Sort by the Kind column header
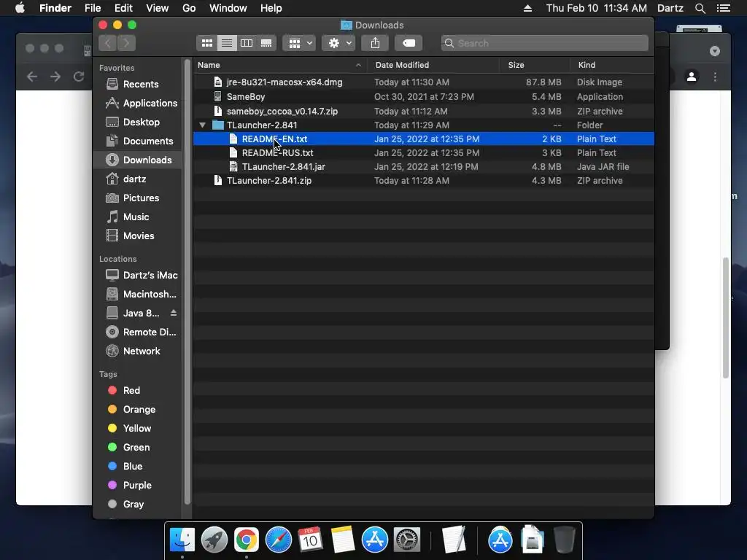Image resolution: width=747 pixels, height=560 pixels. (x=612, y=65)
